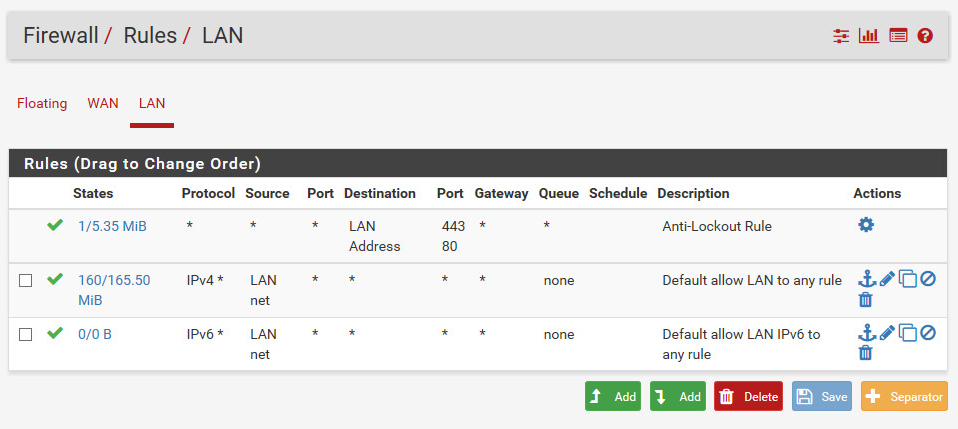958x429 pixels.
Task: Open the 160/165.50 MiB states link
Action: tap(114, 290)
